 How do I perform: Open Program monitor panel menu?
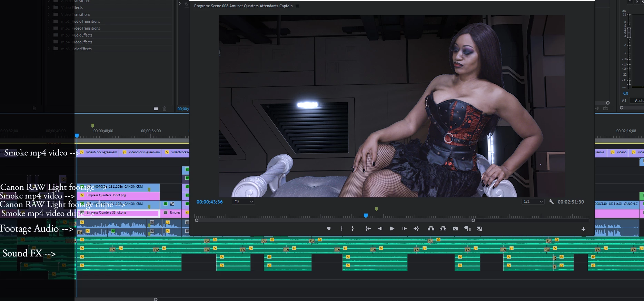coord(298,6)
